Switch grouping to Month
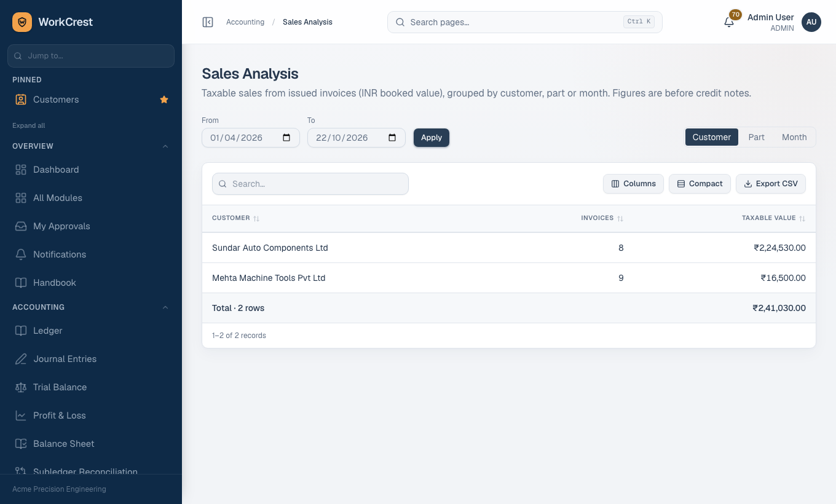836x504 pixels. pos(794,137)
